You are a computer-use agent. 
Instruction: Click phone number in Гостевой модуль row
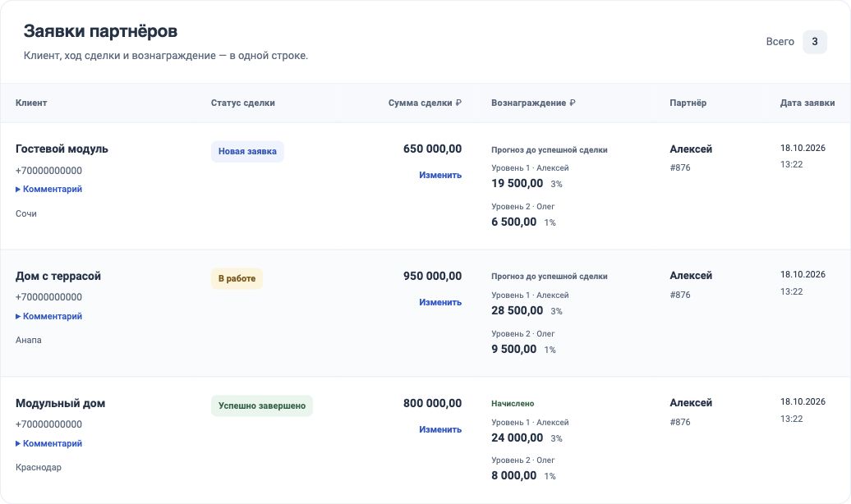click(48, 171)
